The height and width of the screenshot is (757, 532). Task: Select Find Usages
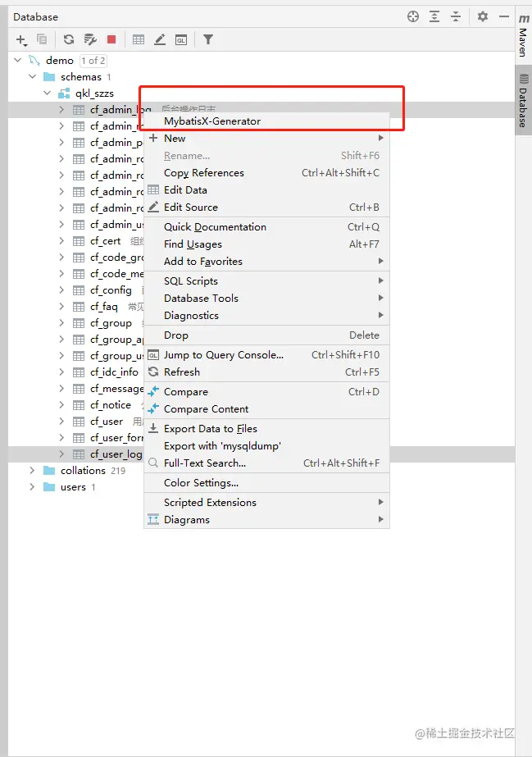pyautogui.click(x=266, y=244)
